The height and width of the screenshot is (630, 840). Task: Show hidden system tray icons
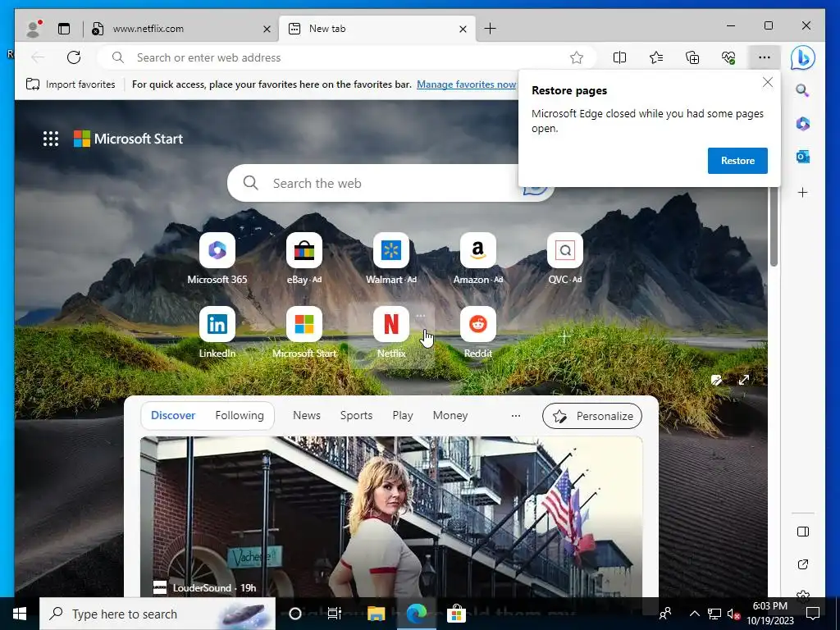click(694, 614)
